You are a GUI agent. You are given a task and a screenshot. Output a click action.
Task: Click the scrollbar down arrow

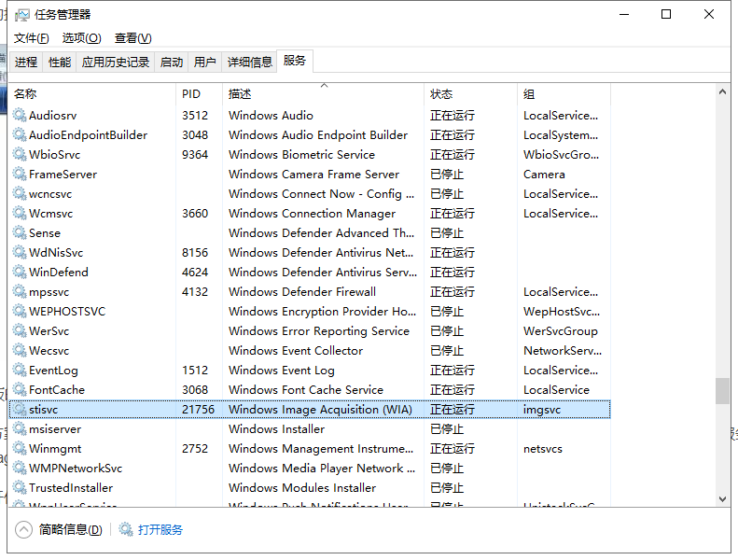(722, 498)
